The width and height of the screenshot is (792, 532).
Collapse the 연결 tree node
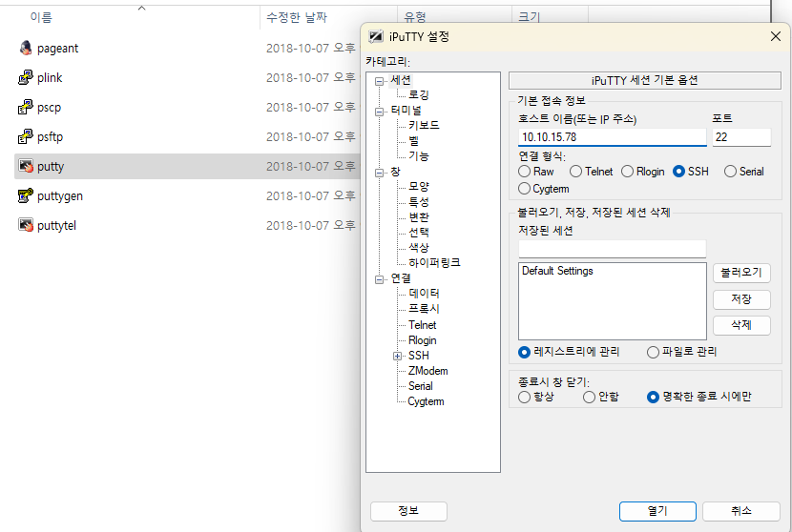pyautogui.click(x=380, y=279)
